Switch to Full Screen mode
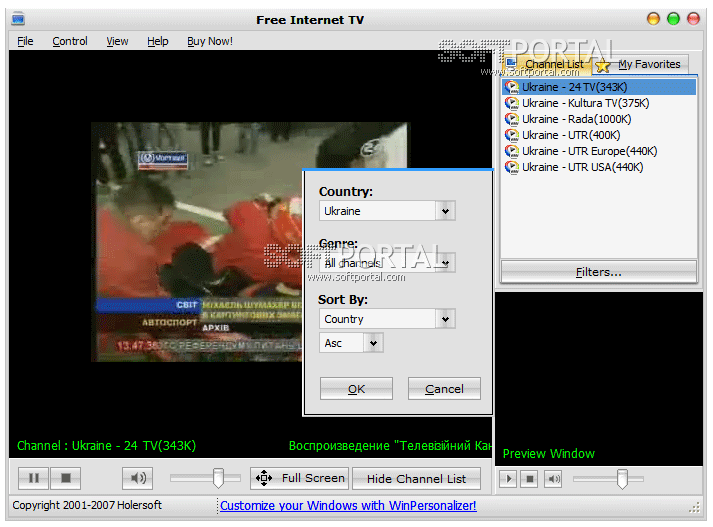The height and width of the screenshot is (527, 713). [x=299, y=478]
